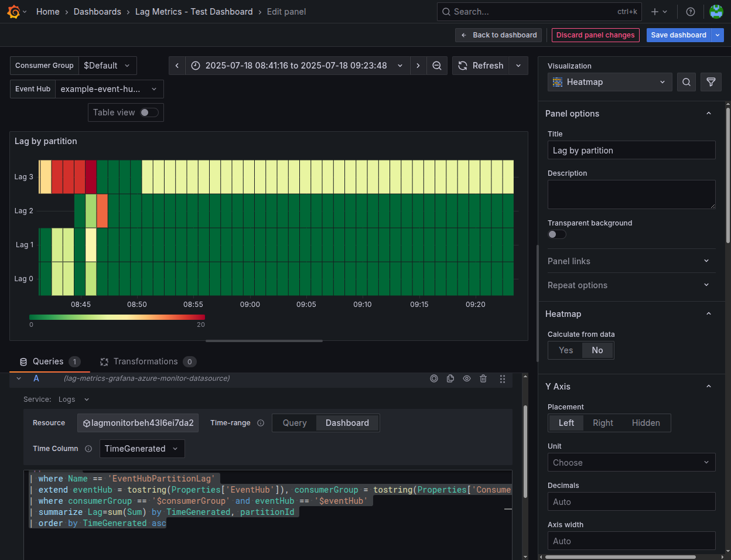Select Query time-range option
Screen dimensions: 731x560
295,423
